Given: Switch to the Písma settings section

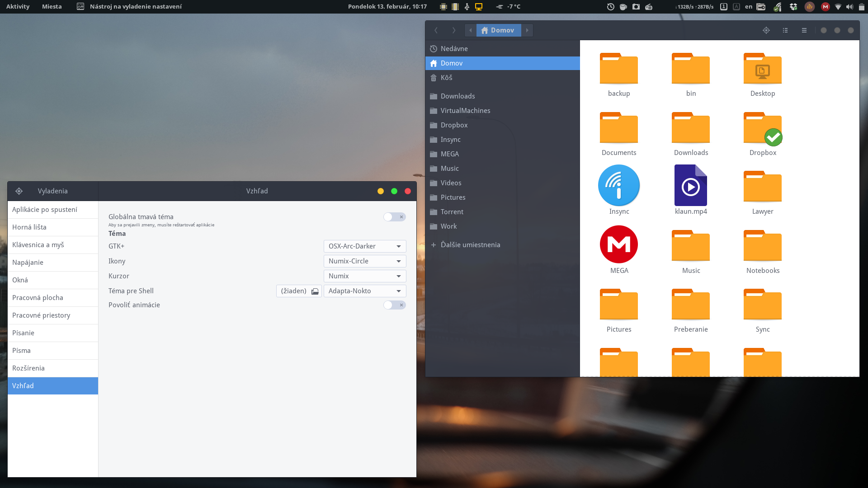Looking at the screenshot, I should [52, 350].
